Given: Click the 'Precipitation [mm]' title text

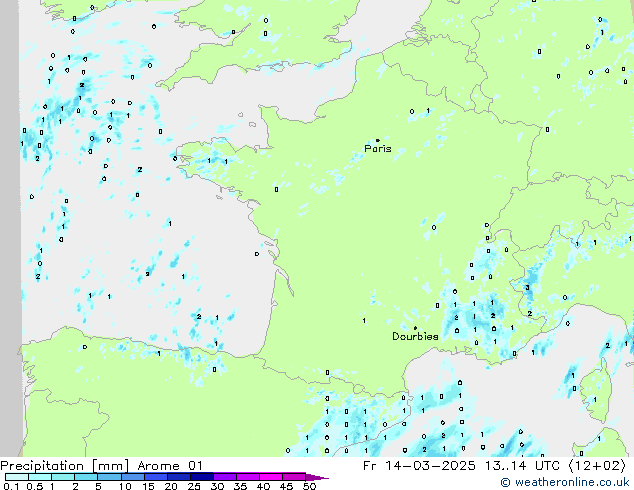Looking at the screenshot, I should [64, 466].
